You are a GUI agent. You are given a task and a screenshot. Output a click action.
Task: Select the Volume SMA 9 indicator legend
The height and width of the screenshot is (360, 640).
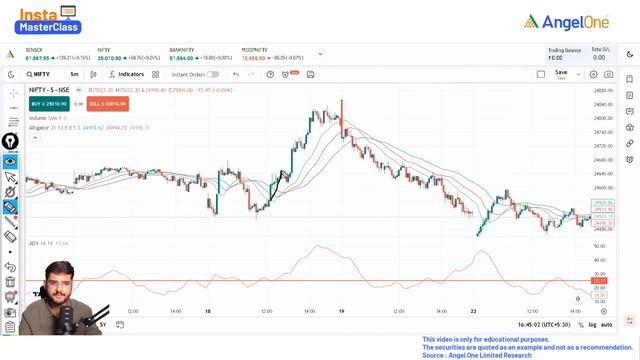point(48,118)
